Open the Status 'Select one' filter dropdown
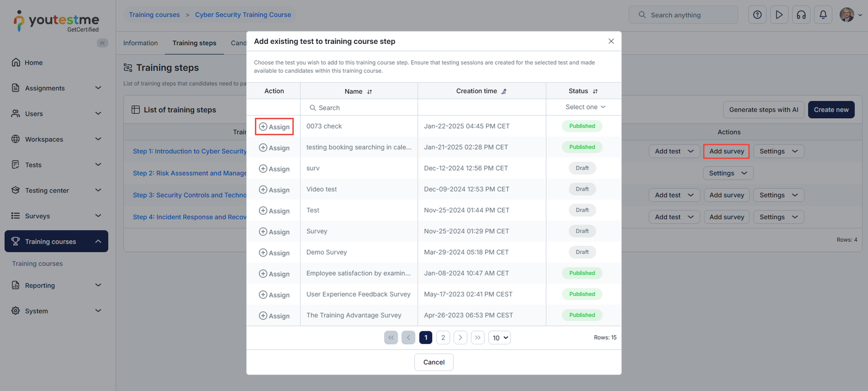The height and width of the screenshot is (391, 868). coord(585,107)
